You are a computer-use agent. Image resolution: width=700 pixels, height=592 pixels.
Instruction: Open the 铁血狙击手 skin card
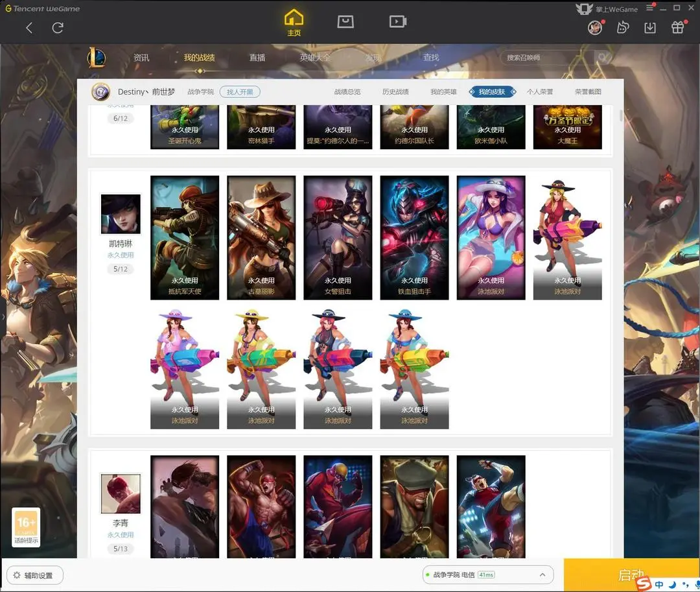point(414,237)
